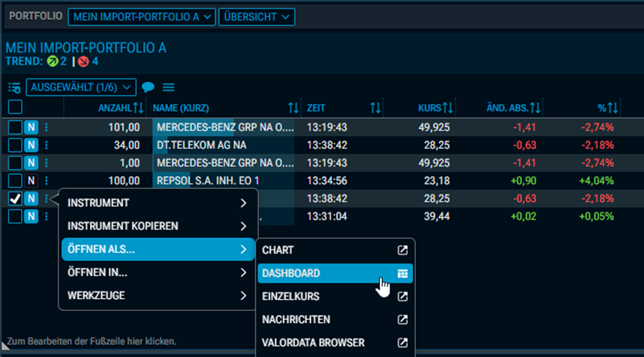Click the 23,18 kurs value
The width and height of the screenshot is (644, 357).
[436, 181]
